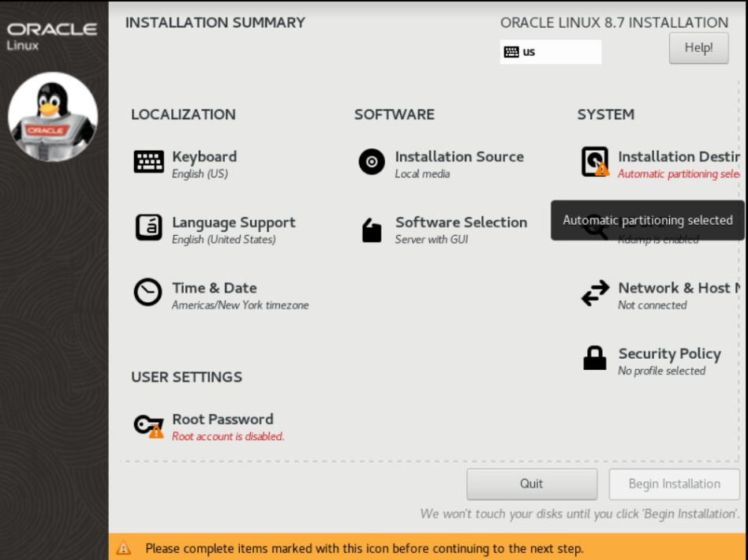Click the Installation Source label
Image resolution: width=748 pixels, height=560 pixels.
459,156
